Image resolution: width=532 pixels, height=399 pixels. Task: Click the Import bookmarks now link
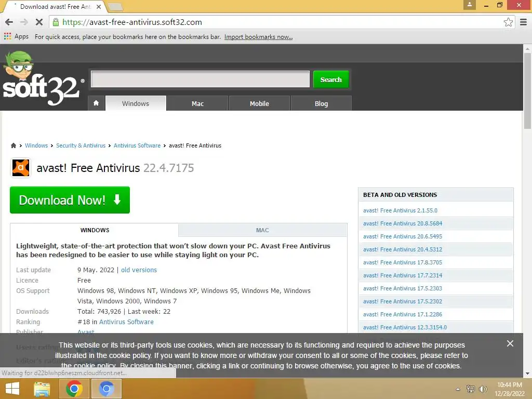pyautogui.click(x=258, y=37)
